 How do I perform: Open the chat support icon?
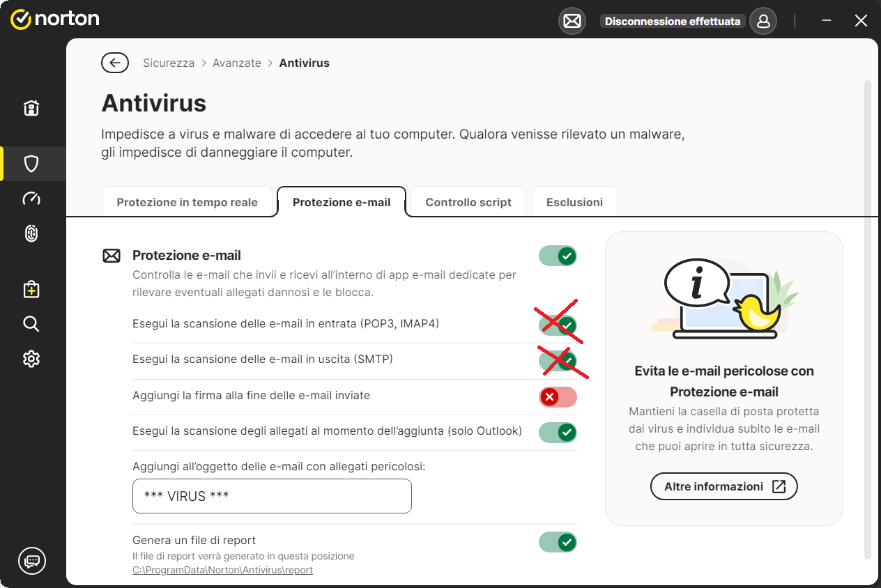[32, 560]
